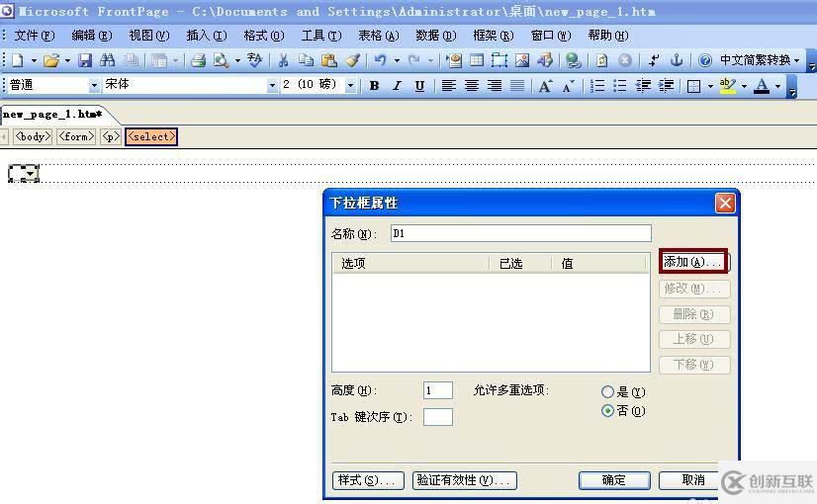Select the Format Painter brush icon
Screen dimensions: 817x504
tap(353, 60)
